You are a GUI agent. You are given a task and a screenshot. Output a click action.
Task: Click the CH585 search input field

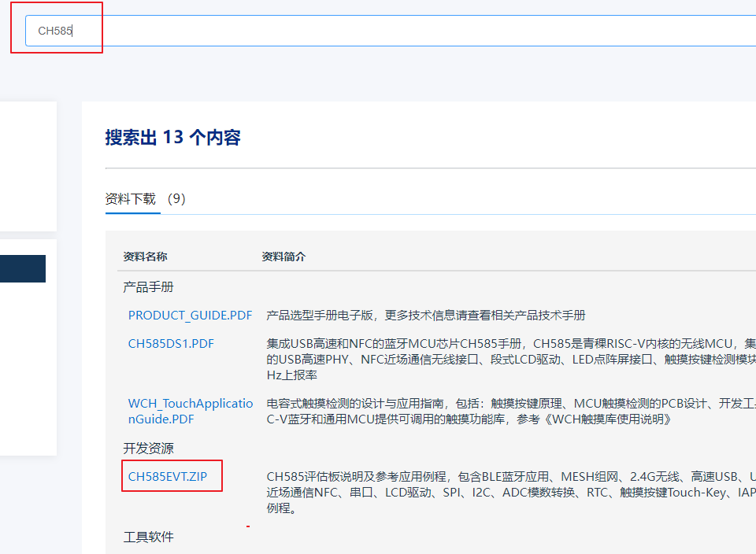(391, 31)
